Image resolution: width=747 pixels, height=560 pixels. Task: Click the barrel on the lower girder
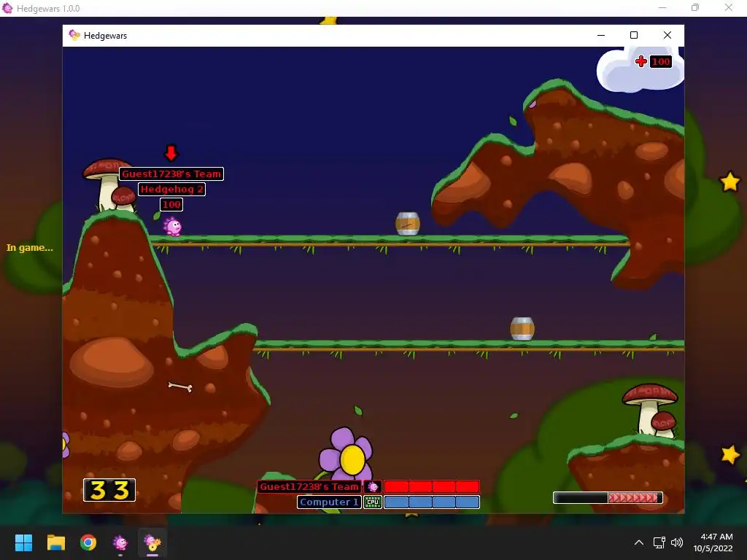(x=522, y=329)
